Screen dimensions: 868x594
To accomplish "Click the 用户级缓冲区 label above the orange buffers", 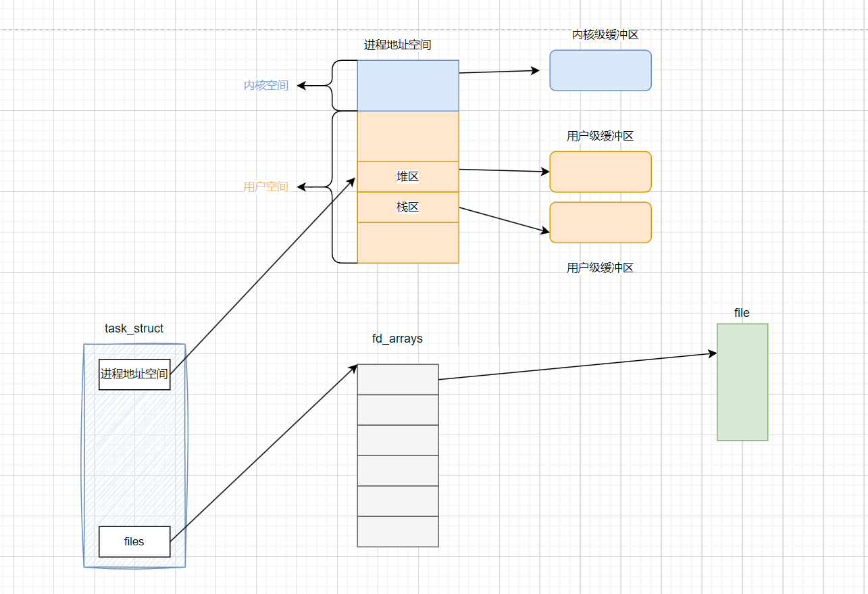I will point(601,136).
